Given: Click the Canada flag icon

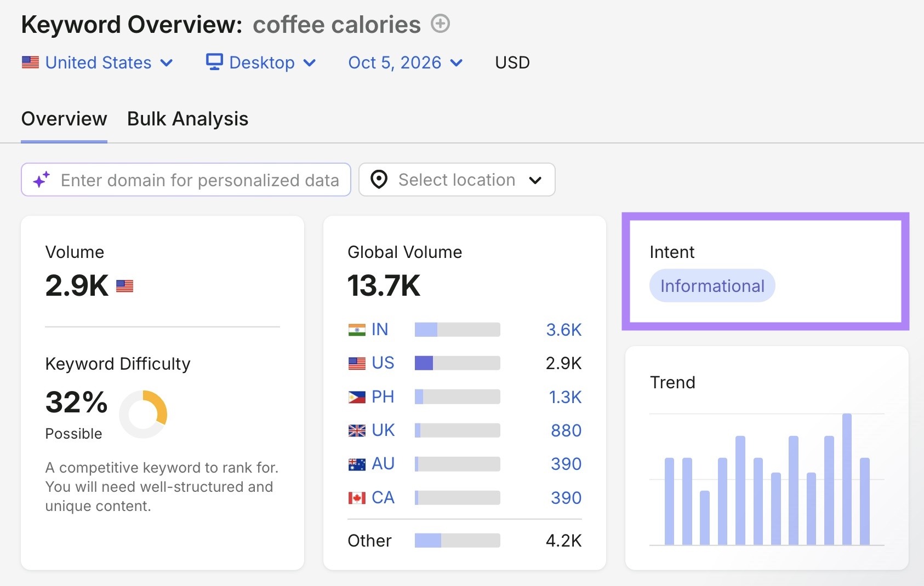Looking at the screenshot, I should 357,498.
